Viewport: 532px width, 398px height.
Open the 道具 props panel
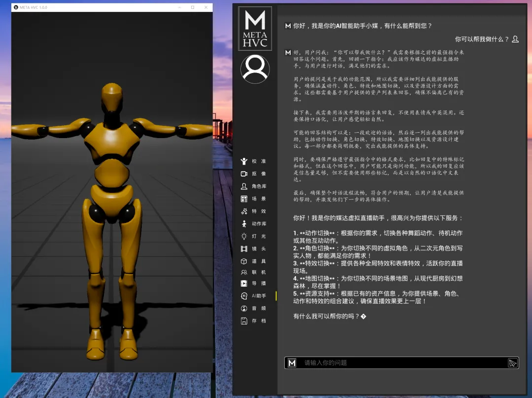click(x=254, y=261)
